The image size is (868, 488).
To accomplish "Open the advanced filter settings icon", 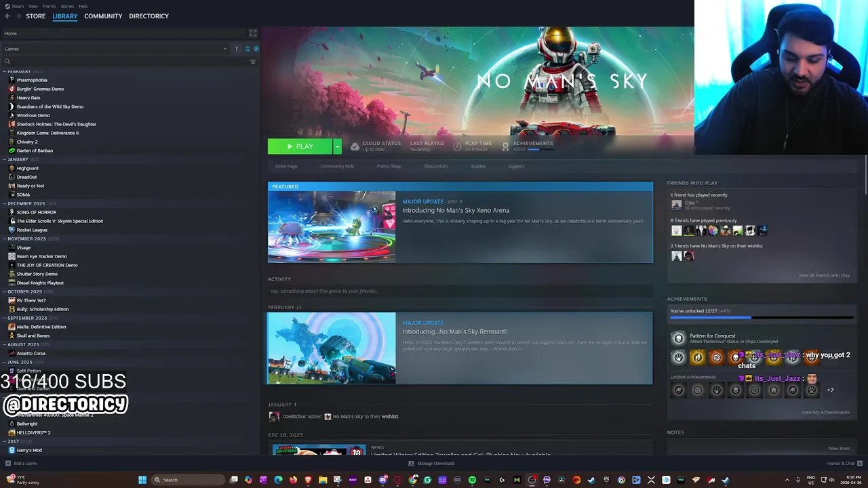I will pos(253,62).
